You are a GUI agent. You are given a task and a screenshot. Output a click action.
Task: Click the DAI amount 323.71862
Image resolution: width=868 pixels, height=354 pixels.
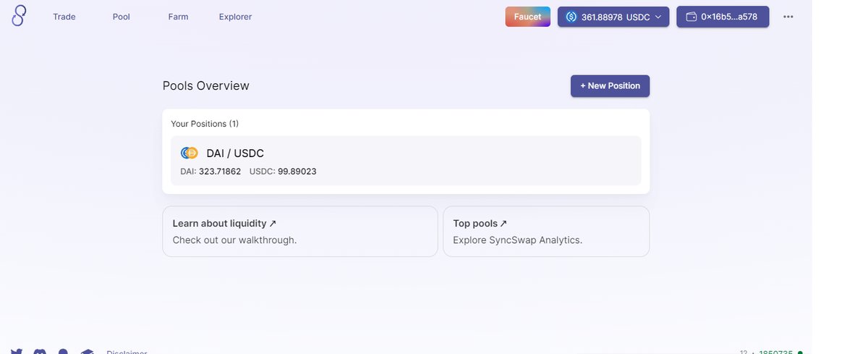[x=220, y=172]
